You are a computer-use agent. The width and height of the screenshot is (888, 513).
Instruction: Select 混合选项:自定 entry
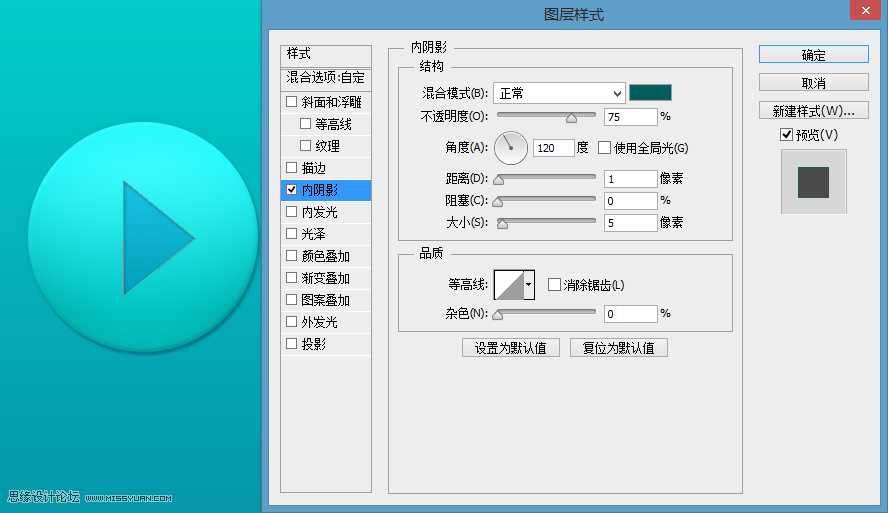[326, 78]
